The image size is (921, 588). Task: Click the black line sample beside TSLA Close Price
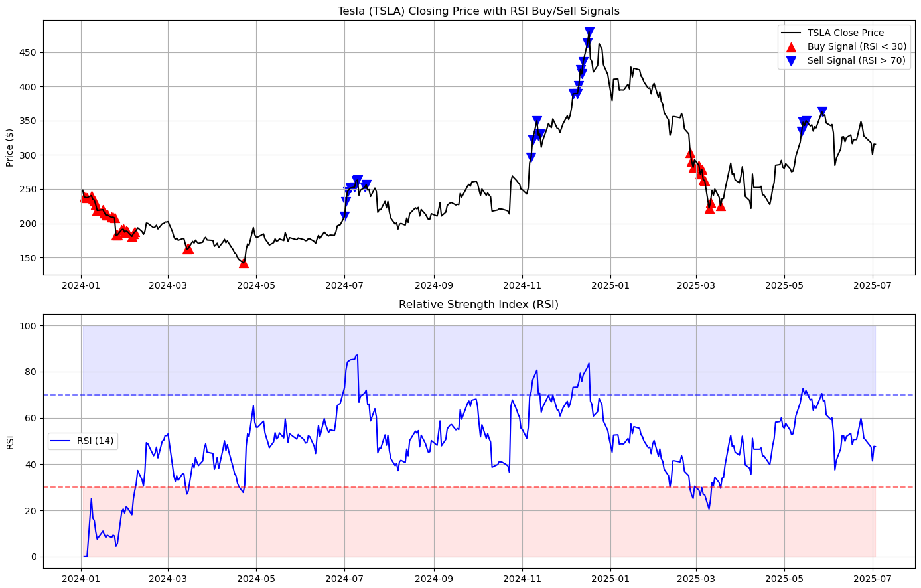coord(790,33)
